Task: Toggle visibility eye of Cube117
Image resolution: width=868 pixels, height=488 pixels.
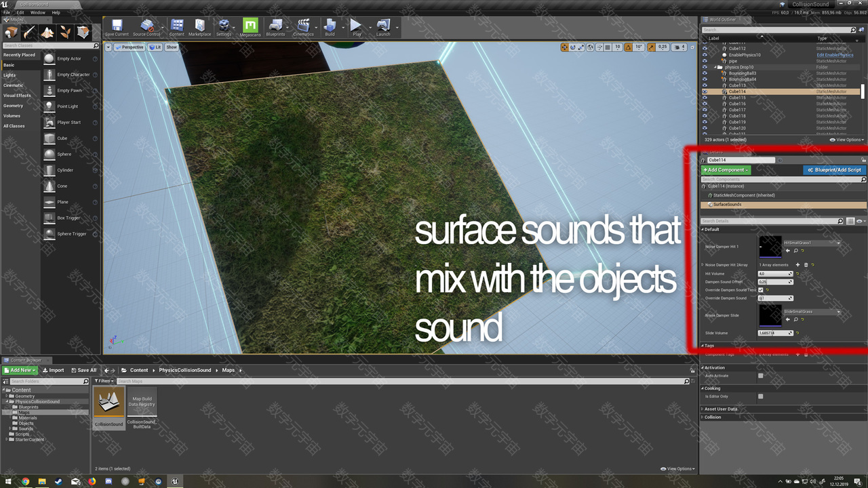Action: coord(705,110)
